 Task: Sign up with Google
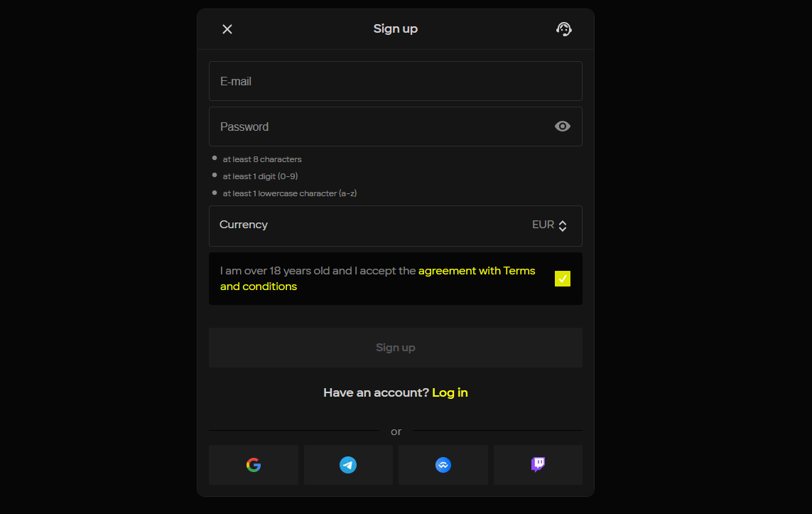click(x=254, y=465)
